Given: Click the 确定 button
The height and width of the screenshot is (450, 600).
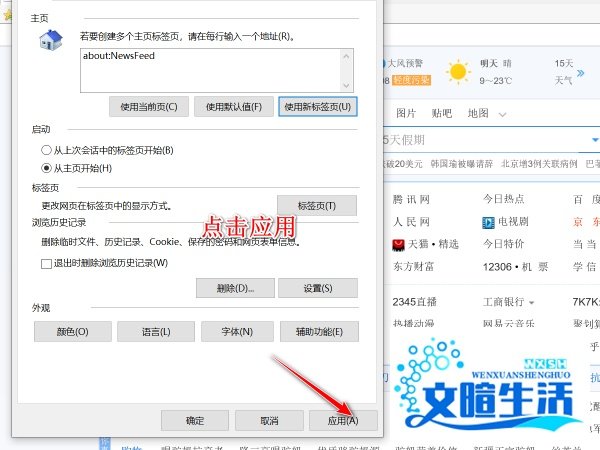Looking at the screenshot, I should (x=195, y=421).
